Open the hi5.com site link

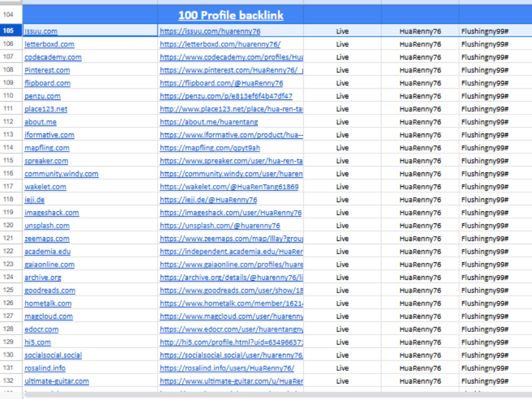click(37, 342)
